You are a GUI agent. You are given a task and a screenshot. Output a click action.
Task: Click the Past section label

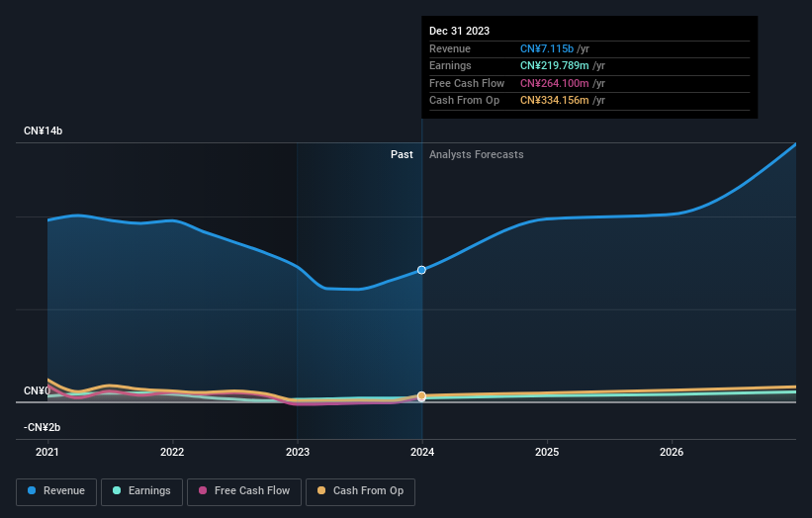402,155
